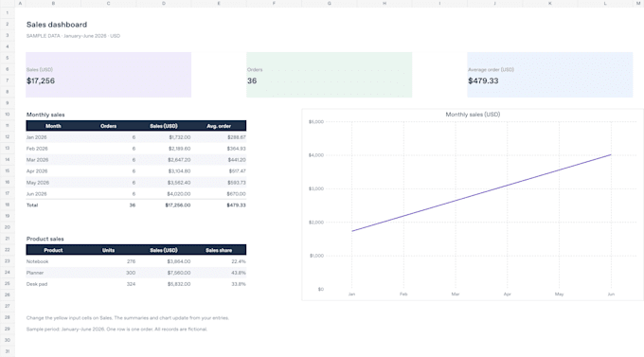This screenshot has height=357, width=644.
Task: Click the Month column header
Action: pos(53,126)
